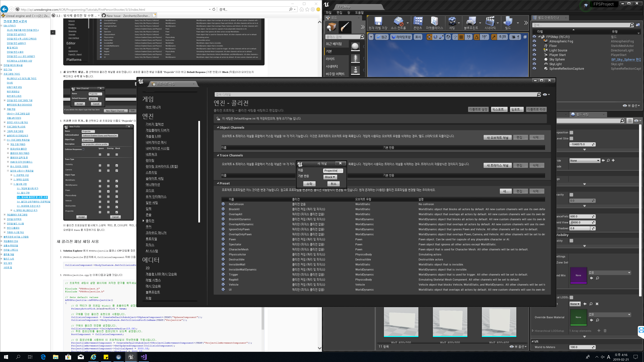Click refresh icon in Internet Explorer
This screenshot has height=362, width=644.
pos(214,10)
